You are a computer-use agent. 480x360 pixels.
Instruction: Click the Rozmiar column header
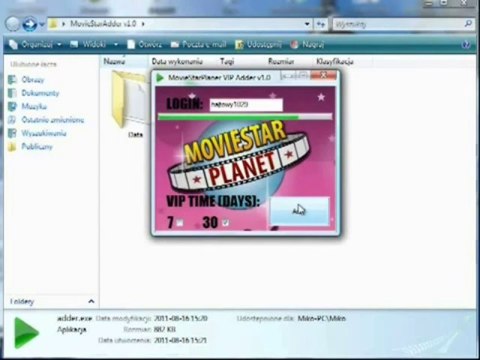tap(281, 61)
